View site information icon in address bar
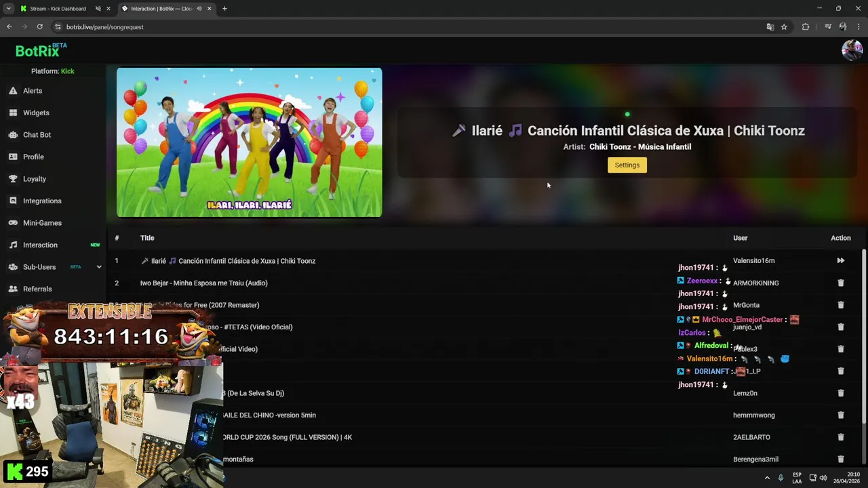Screen dimensions: 868x488 [58, 27]
